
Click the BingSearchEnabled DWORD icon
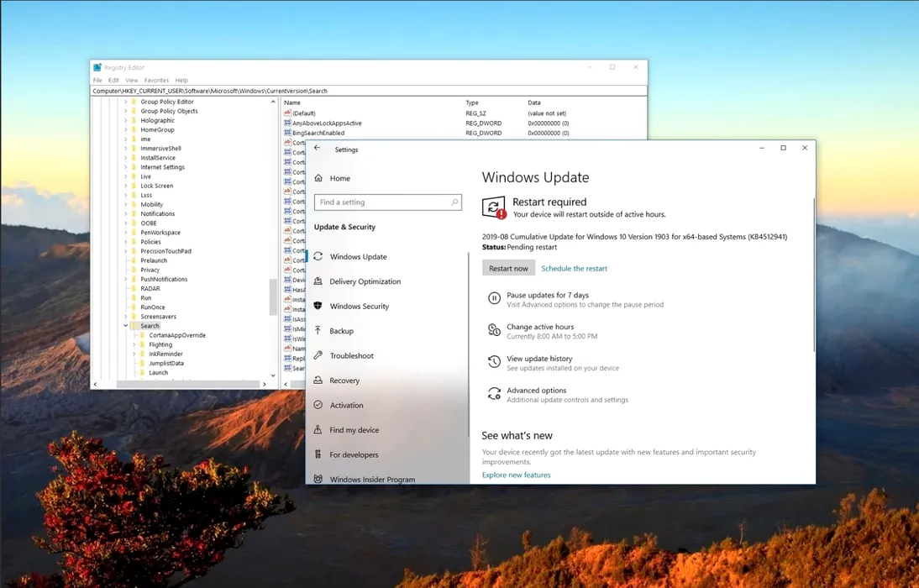[x=287, y=133]
